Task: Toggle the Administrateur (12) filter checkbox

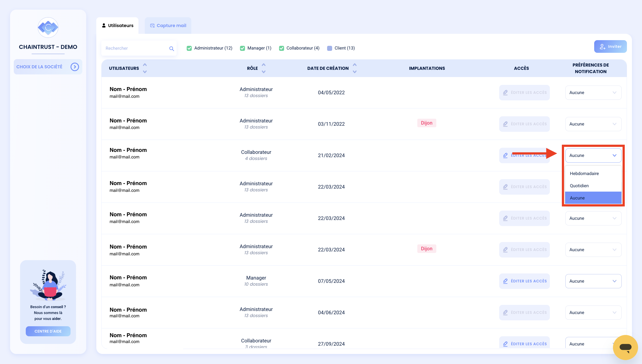Action: 189,48
